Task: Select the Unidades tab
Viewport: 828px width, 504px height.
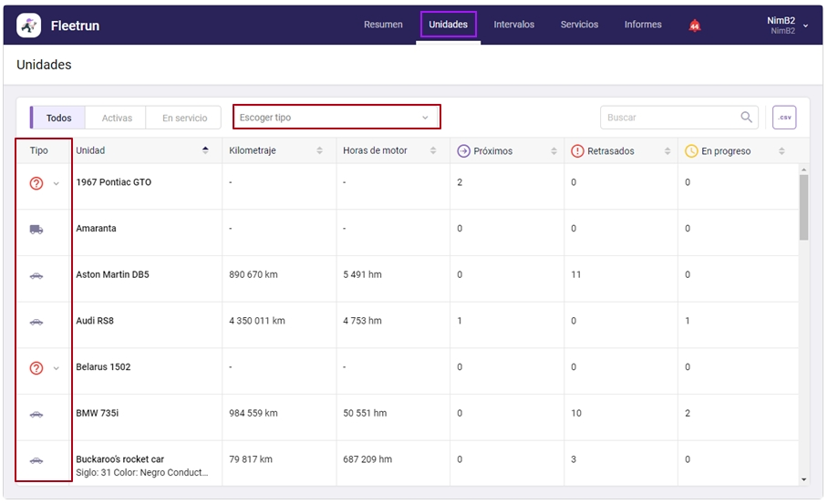Action: click(448, 25)
